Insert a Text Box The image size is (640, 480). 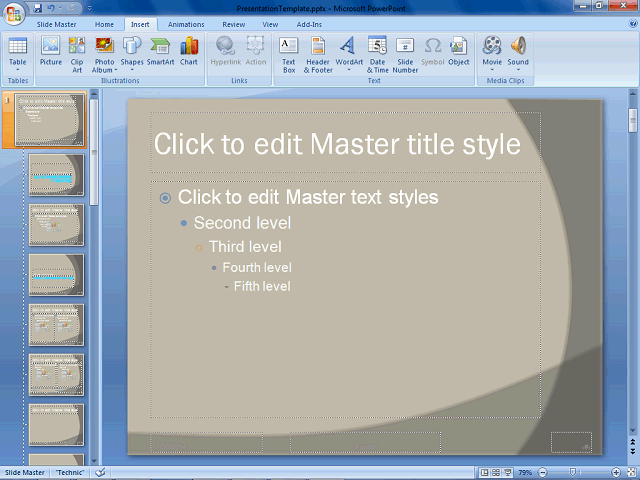[x=289, y=55]
